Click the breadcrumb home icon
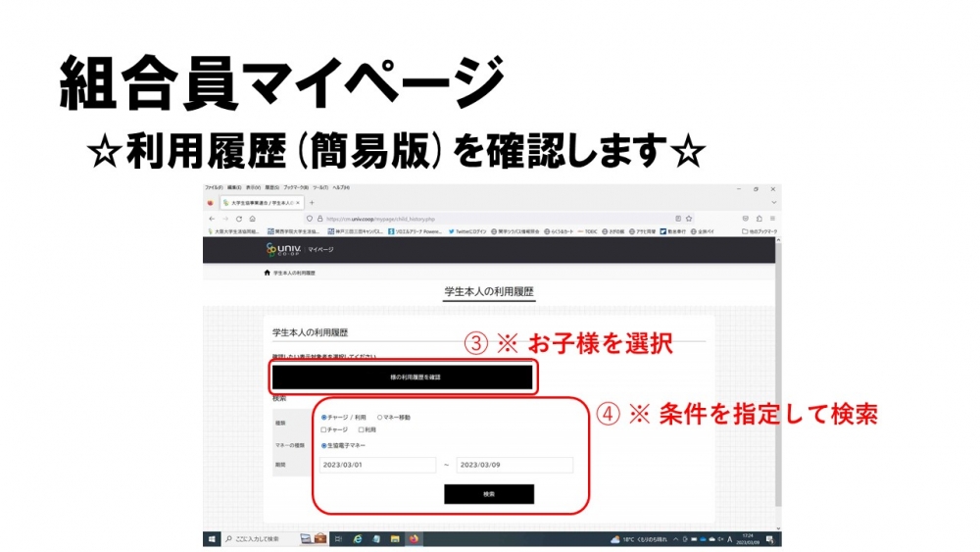Screen dimensions: 980x552 tap(267, 273)
